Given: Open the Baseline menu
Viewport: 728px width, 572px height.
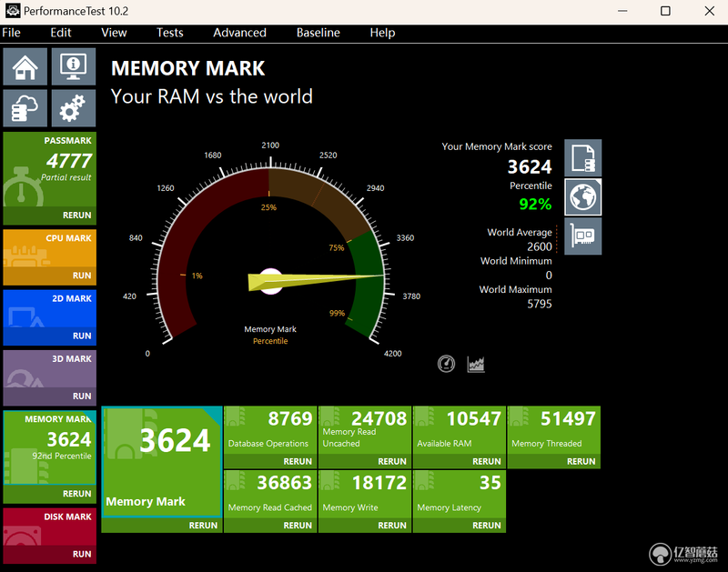Looking at the screenshot, I should point(318,33).
